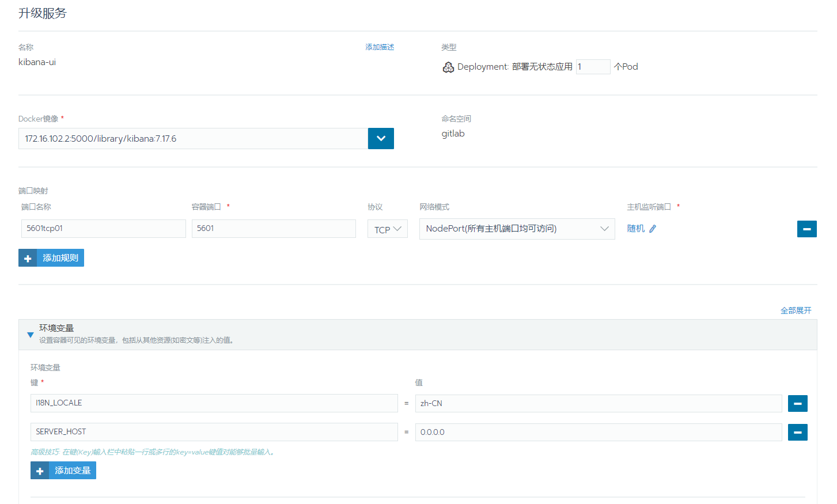Screen dimensions: 837x504
Task: Click the 添加描述 link
Action: coord(380,47)
